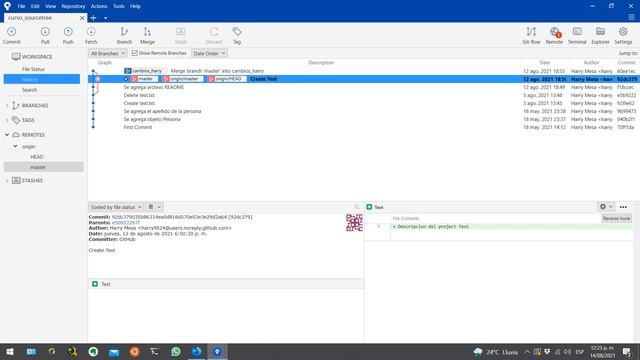Select Search in workspace sidebar

[29, 90]
